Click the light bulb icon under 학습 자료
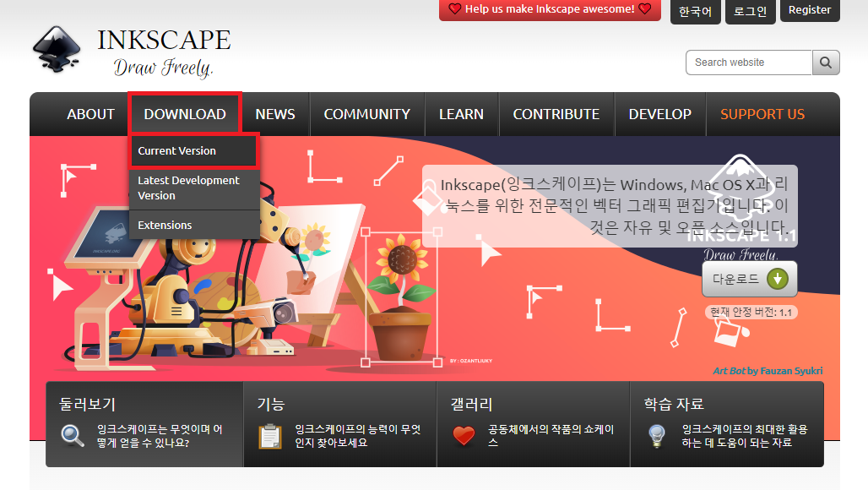This screenshot has height=490, width=868. tap(657, 436)
